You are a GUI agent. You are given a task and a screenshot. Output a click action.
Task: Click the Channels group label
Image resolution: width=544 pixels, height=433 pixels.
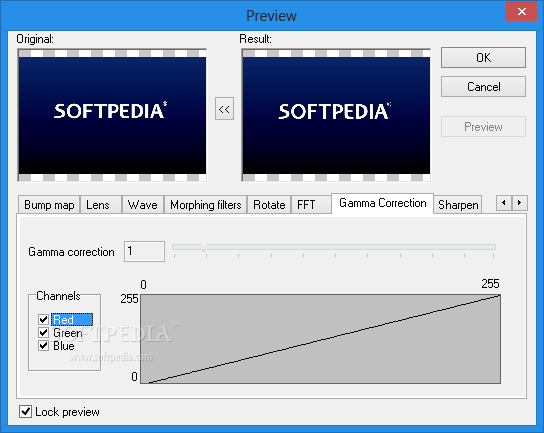[58, 296]
